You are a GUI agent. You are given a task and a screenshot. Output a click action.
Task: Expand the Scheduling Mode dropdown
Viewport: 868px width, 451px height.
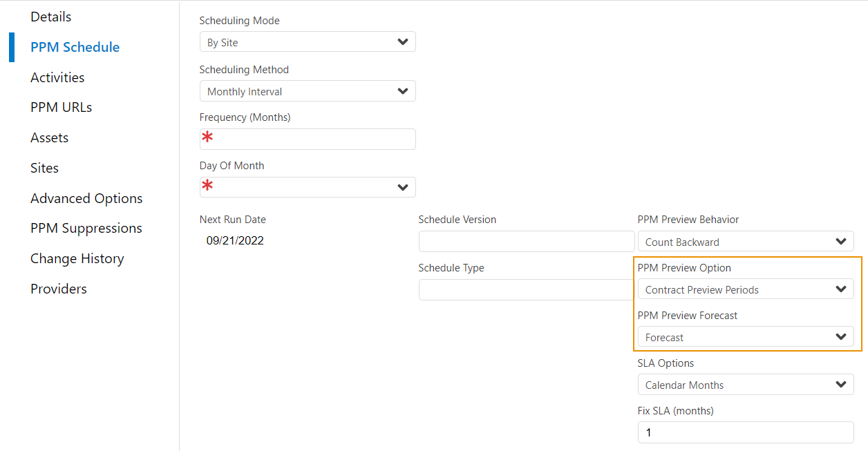coord(308,42)
